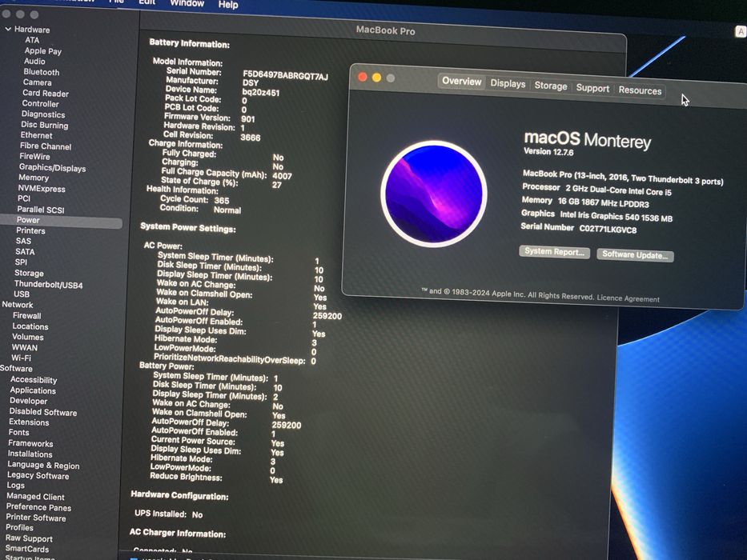Screen dimensions: 747x560
Task: Open Ethernet hardware details
Action: coord(36,135)
